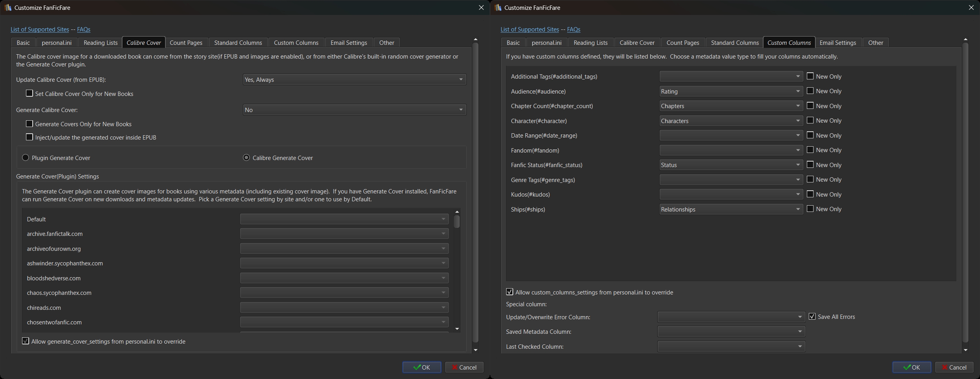The width and height of the screenshot is (980, 379).
Task: Expand the Saved Metadata Column dropdown
Action: [731, 332]
